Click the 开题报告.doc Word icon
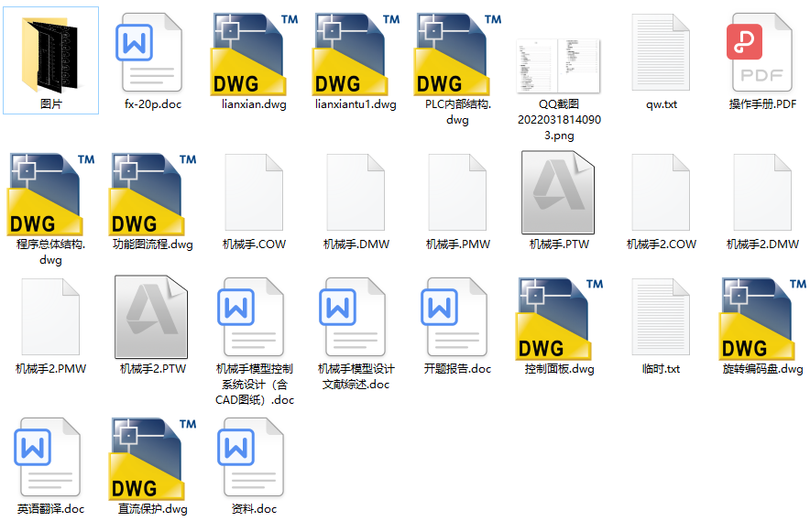The image size is (810, 532). (455, 318)
